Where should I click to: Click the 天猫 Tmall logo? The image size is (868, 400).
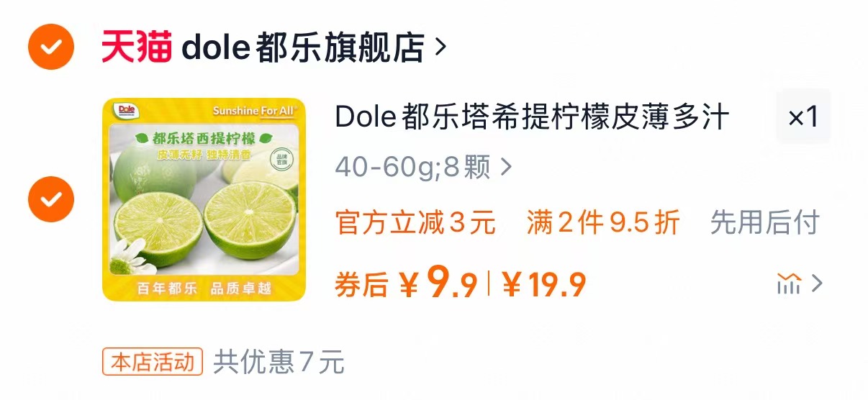(x=137, y=47)
